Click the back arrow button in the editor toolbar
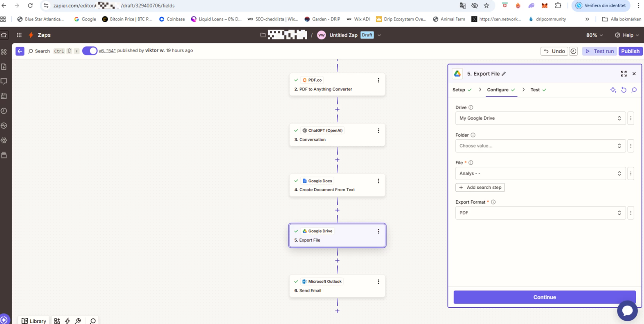Viewport: 644px width, 324px height. click(x=20, y=51)
